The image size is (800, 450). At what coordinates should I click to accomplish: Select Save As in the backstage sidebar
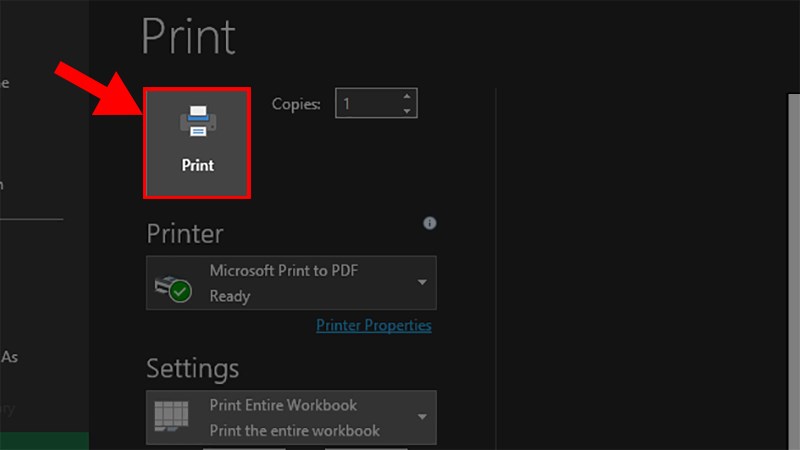(9, 357)
